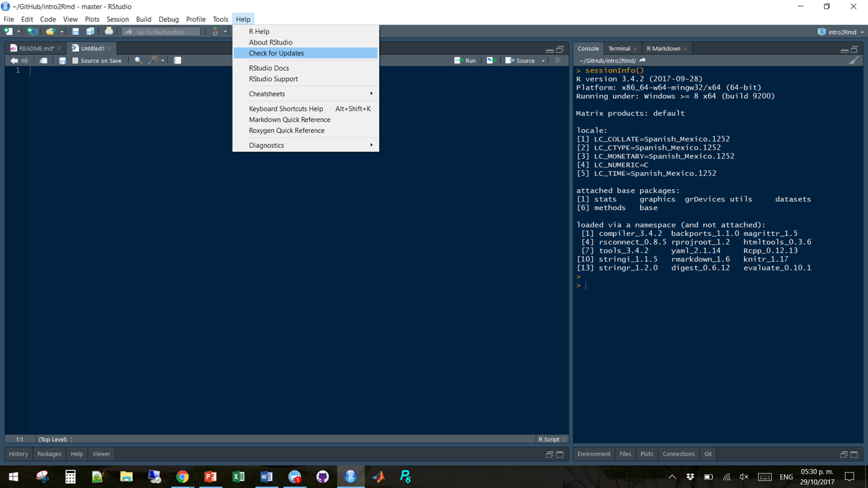Click the Create a Project icon
The width and height of the screenshot is (868, 488).
tap(31, 32)
